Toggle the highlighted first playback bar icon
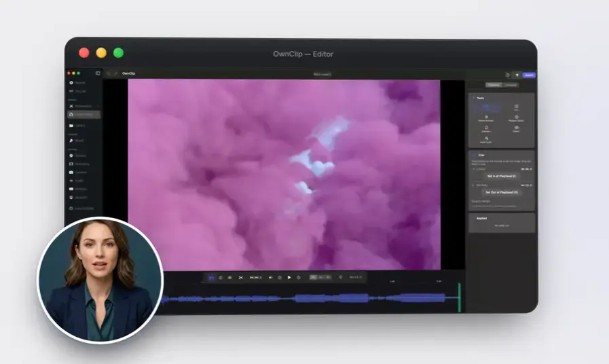 [x=211, y=277]
